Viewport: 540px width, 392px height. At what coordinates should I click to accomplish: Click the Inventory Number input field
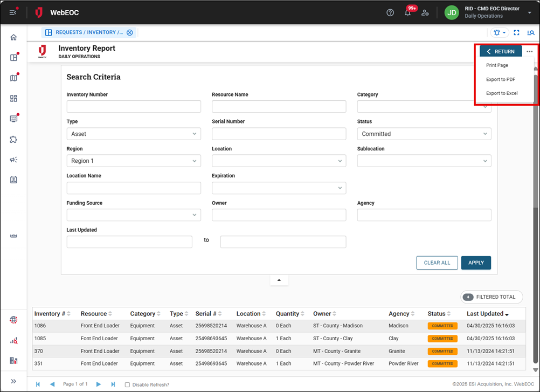click(134, 106)
